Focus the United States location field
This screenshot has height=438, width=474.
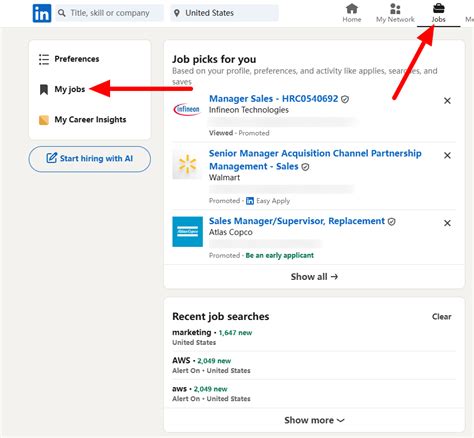224,13
